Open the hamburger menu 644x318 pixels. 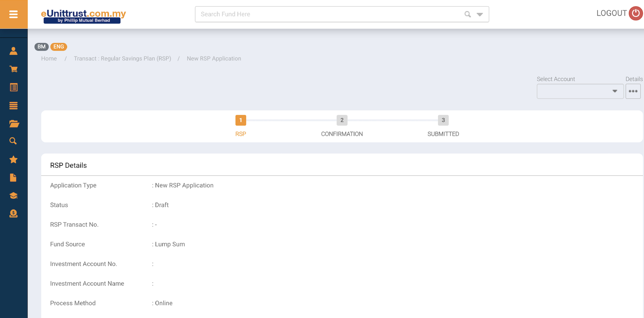click(14, 14)
